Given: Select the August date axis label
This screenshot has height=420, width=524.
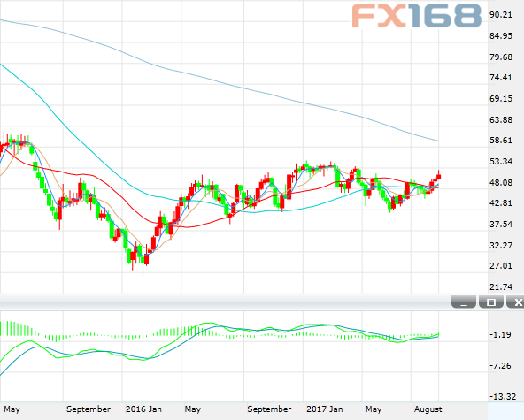Looking at the screenshot, I should click(x=428, y=409).
